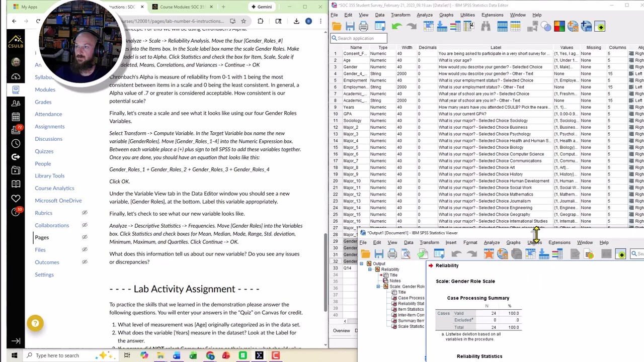Viewport: 644px width, 362px height.
Task: Open Transform menu in Data Editor
Action: click(x=400, y=15)
